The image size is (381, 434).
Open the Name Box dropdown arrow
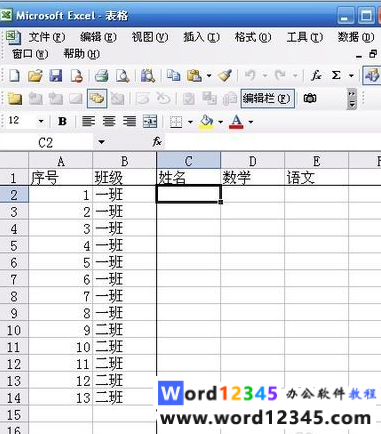pos(101,142)
